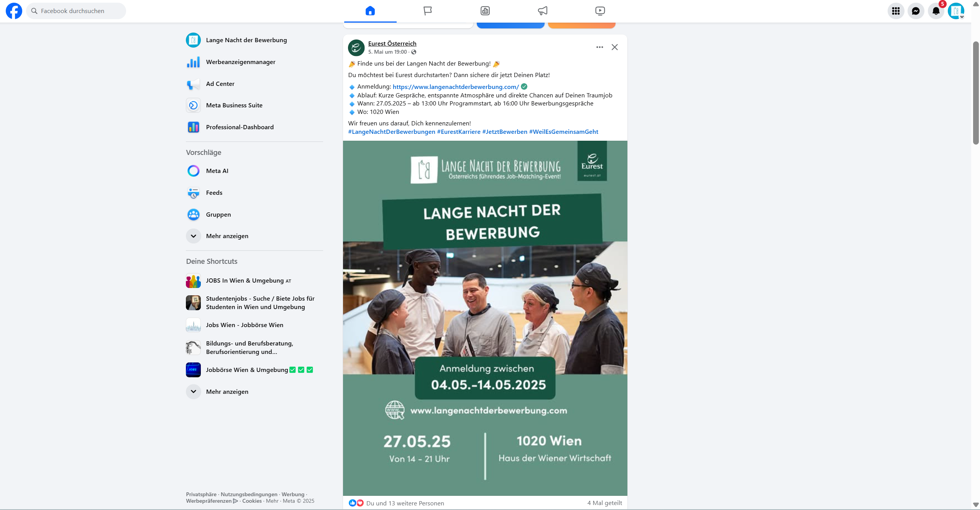Open the notifications bell
This screenshot has height=510, width=980.
pyautogui.click(x=936, y=11)
